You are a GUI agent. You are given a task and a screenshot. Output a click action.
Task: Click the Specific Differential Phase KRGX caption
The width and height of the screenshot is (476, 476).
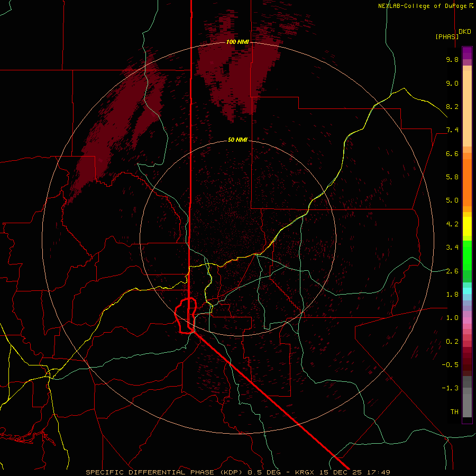pyautogui.click(x=237, y=472)
